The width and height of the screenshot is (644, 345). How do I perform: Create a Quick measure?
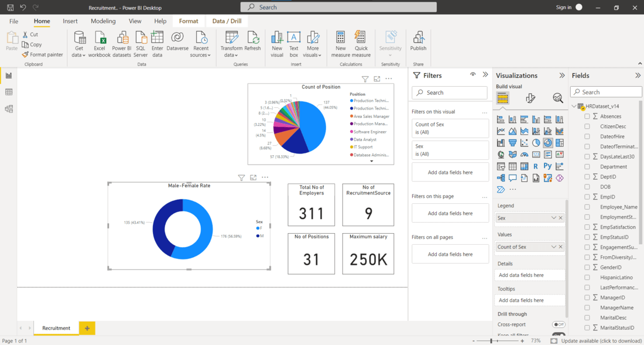pyautogui.click(x=361, y=45)
